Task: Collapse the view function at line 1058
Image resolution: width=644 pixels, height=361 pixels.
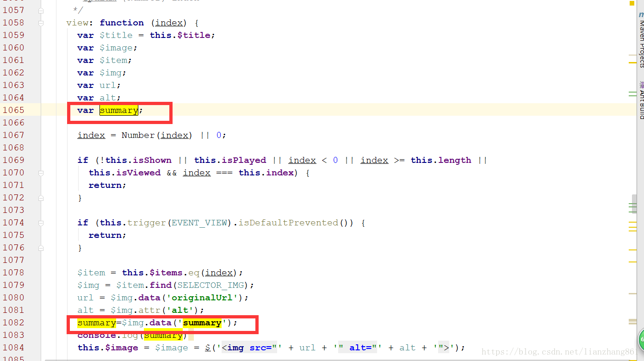Action: 41,23
